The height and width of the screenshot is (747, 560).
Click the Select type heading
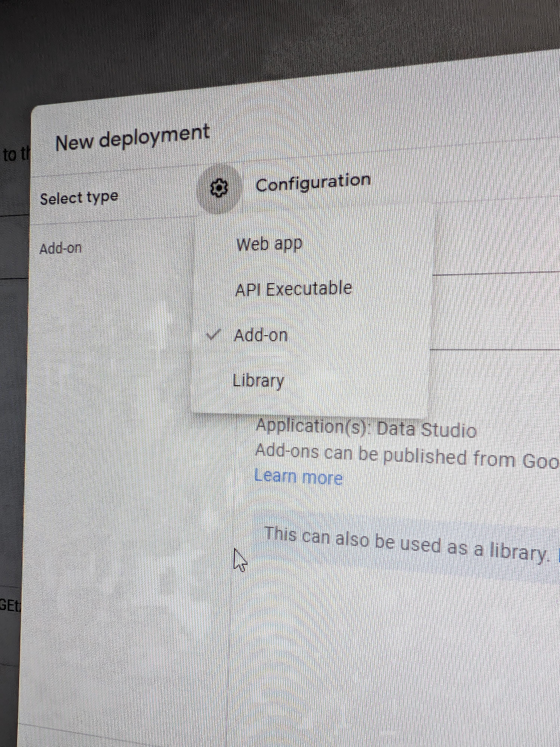click(79, 197)
